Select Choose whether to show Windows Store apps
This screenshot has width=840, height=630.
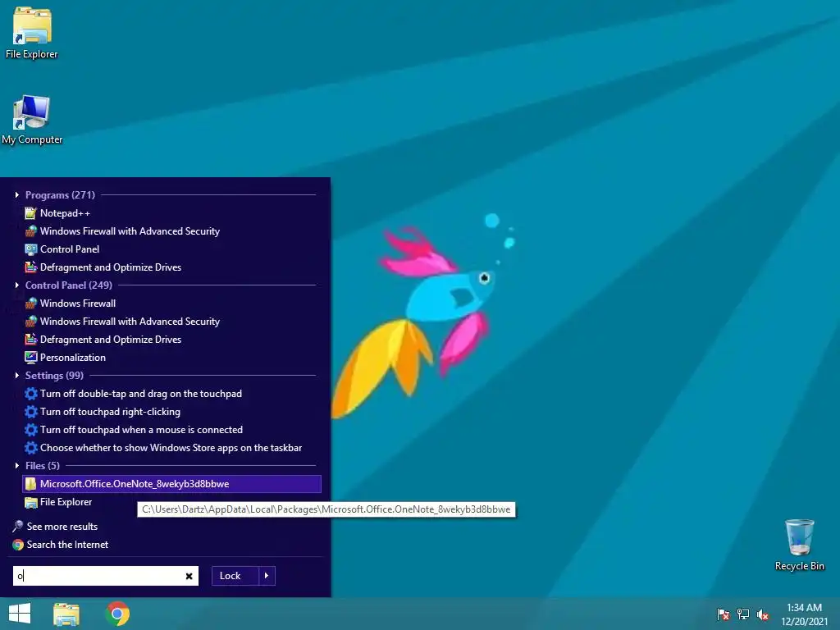coord(171,448)
